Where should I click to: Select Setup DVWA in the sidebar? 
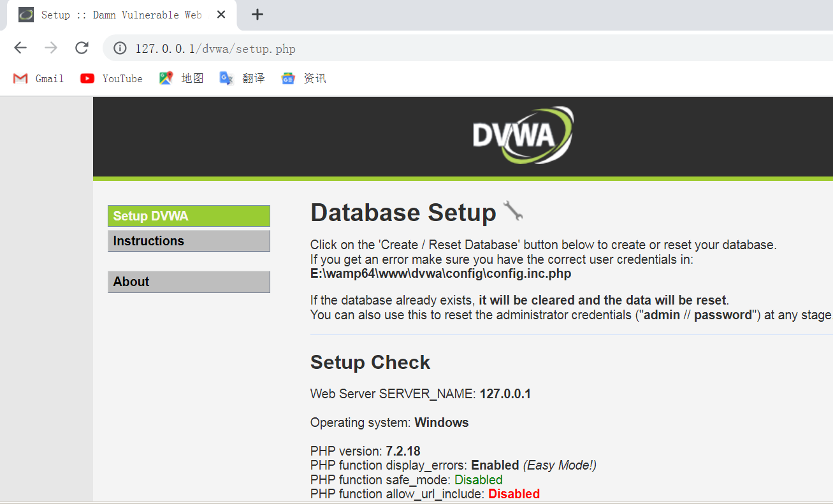(x=189, y=216)
